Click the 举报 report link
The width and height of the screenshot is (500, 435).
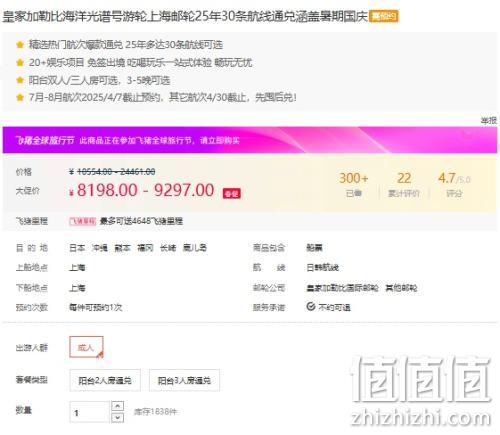(x=488, y=120)
